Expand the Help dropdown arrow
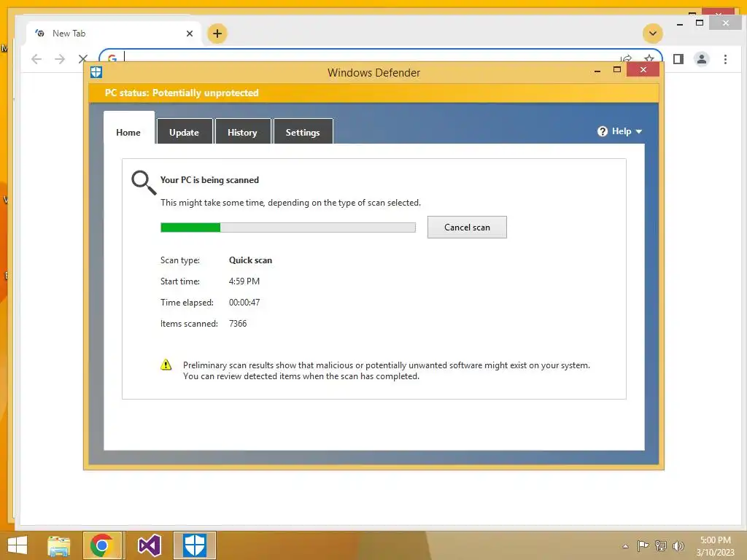Screen dimensions: 747x560 tap(639, 132)
